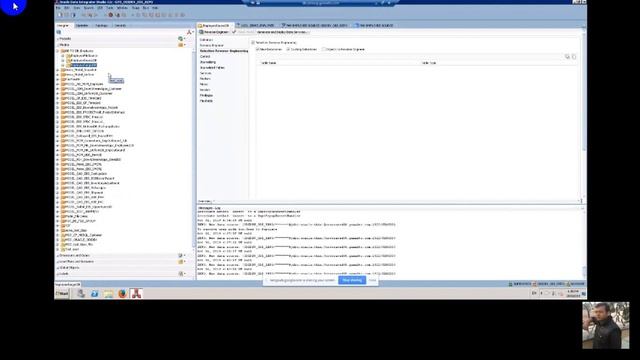The width and height of the screenshot is (640, 360).
Task: Click the New toolbar icon
Action: pos(60,15)
